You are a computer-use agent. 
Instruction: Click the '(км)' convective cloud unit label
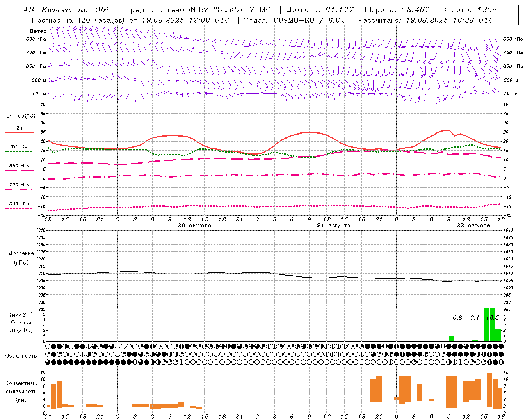[21, 399]
